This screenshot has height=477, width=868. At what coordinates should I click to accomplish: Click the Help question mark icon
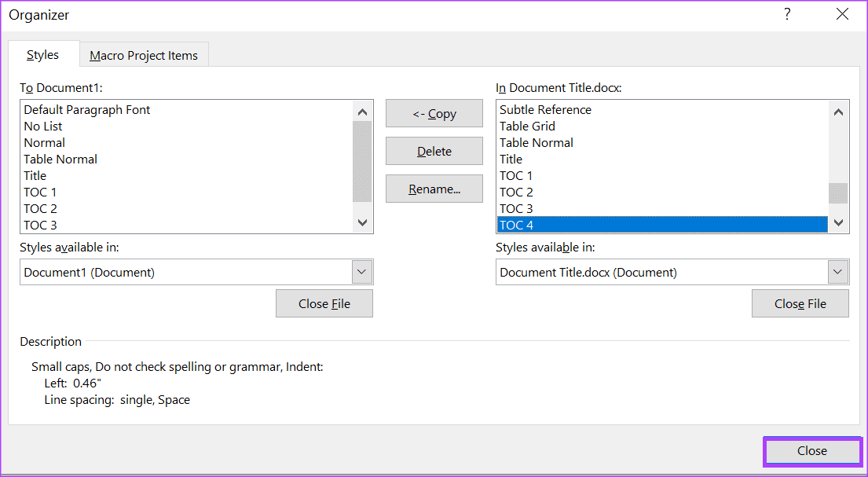coord(787,14)
